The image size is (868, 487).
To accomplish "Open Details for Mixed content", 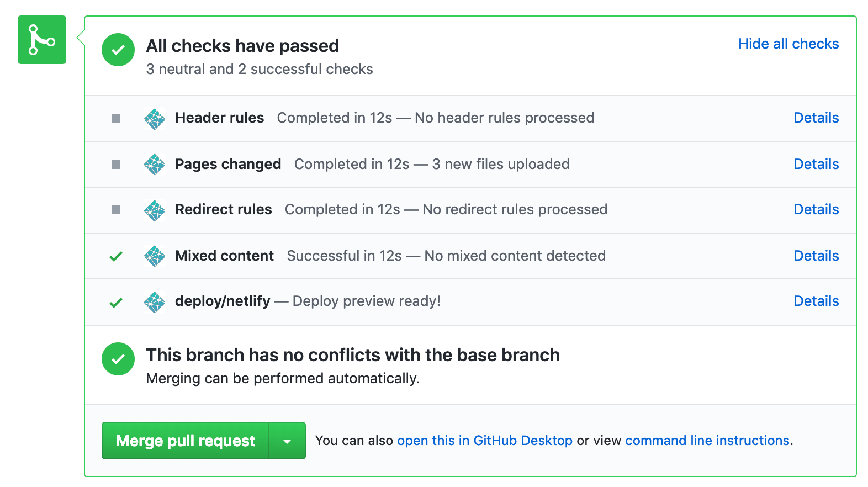I will click(x=816, y=256).
